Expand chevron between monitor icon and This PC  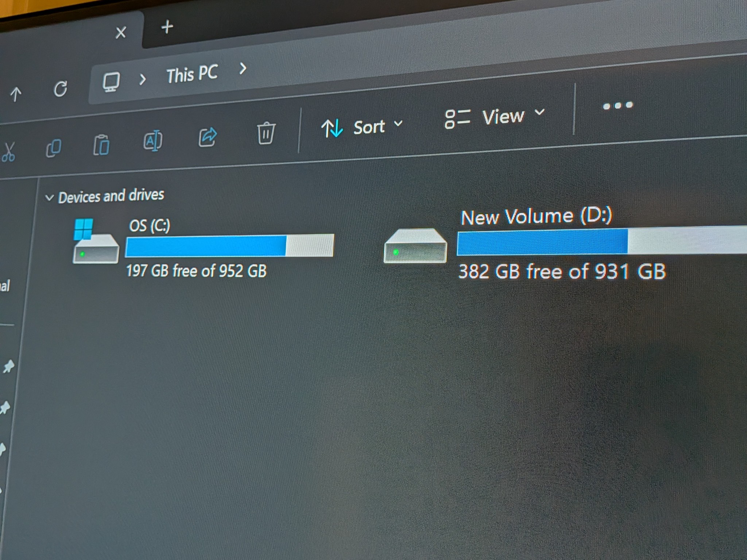tap(143, 79)
